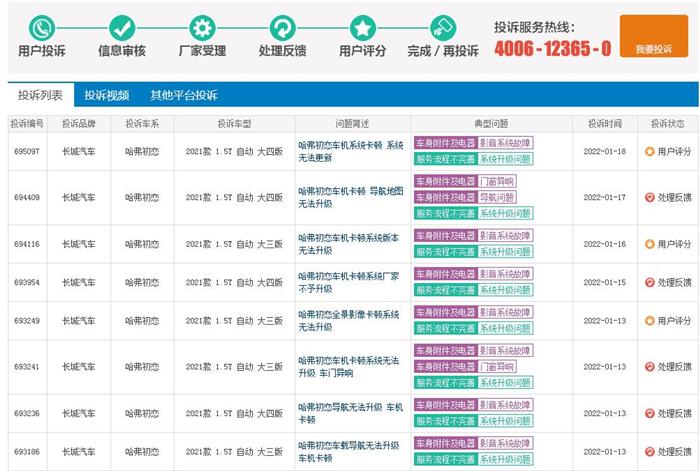This screenshot has width=700, height=471.
Task: Click the 典型问题 column header
Action: (x=491, y=124)
